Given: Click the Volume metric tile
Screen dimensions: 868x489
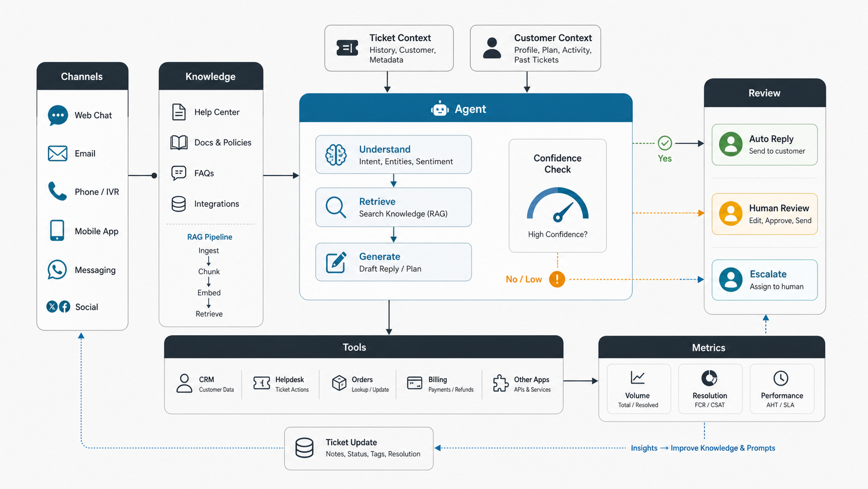Looking at the screenshot, I should point(639,389).
